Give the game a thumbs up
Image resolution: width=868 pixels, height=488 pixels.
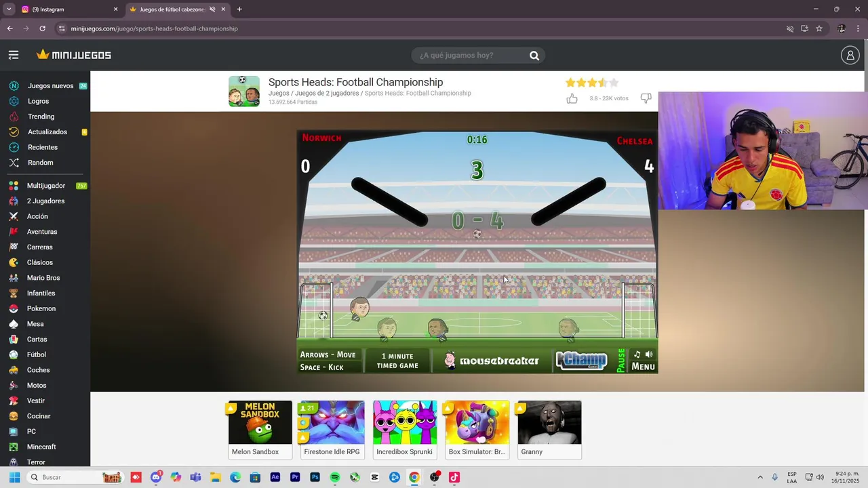coord(572,98)
